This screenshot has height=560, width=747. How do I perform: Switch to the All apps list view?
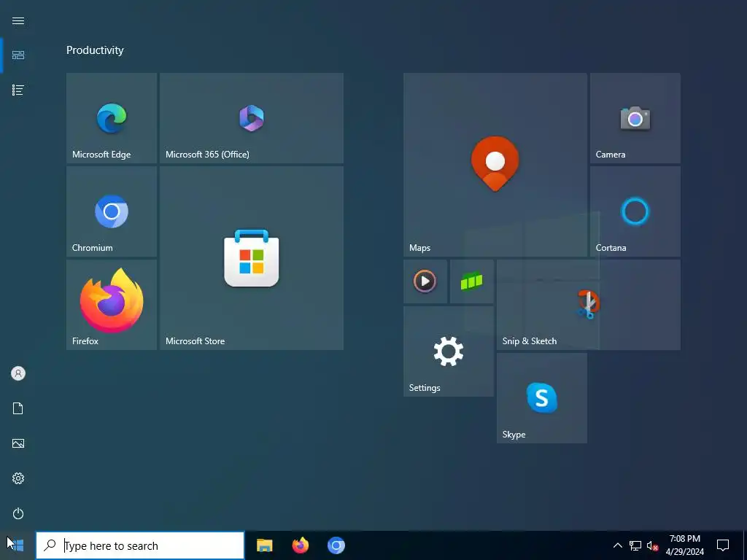(18, 90)
